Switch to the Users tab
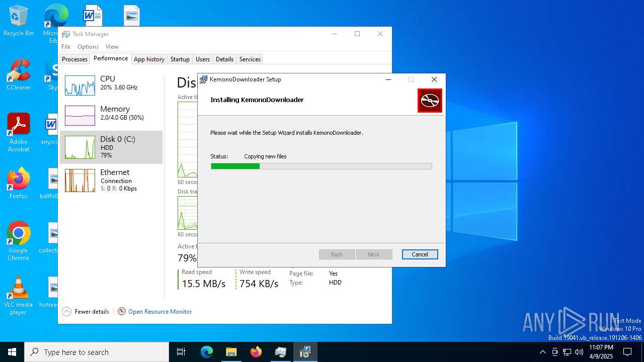Screen dimensions: 644x362 [203, 59]
